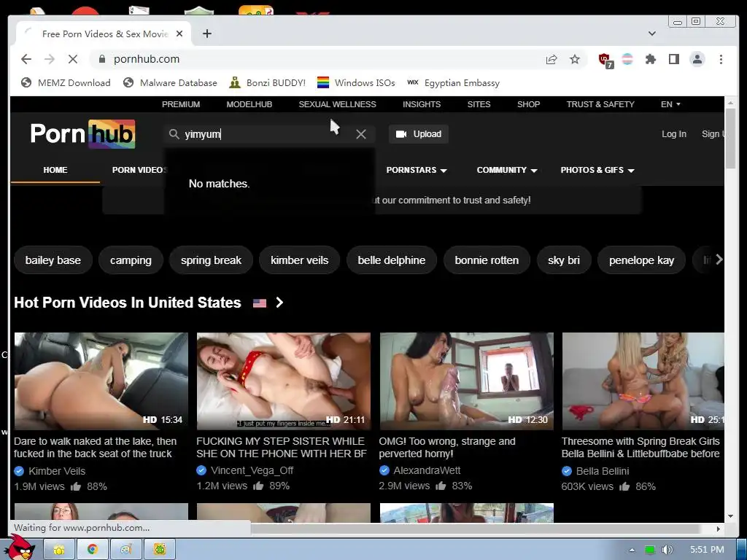Select the sky bri tag pill
This screenshot has width=747, height=560.
pyautogui.click(x=564, y=260)
